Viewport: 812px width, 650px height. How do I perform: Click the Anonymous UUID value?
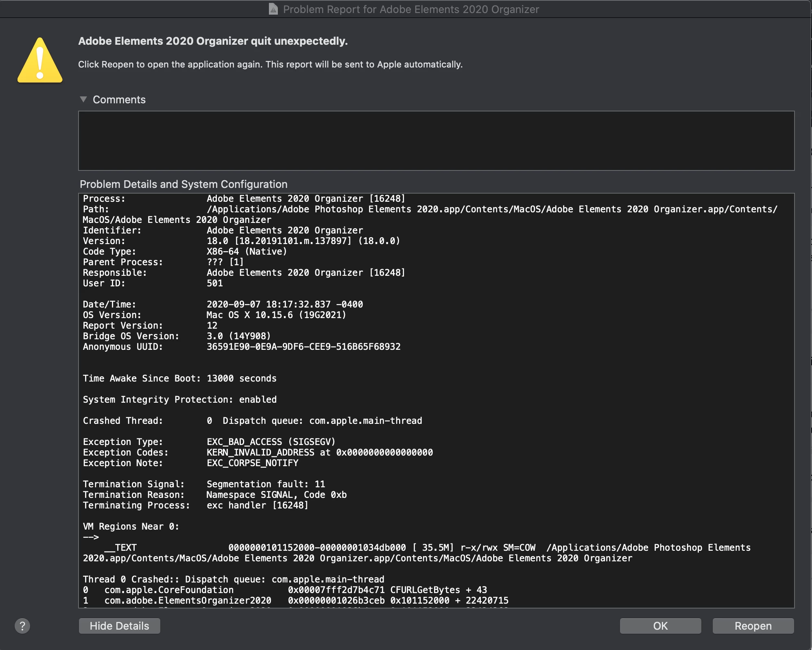tap(303, 347)
